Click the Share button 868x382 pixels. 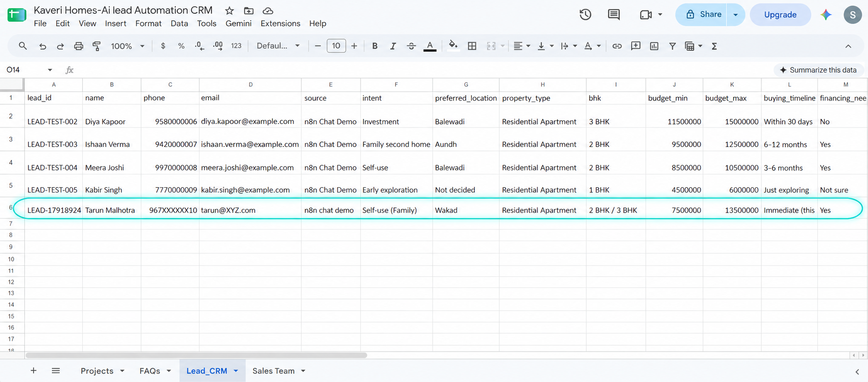coord(702,15)
